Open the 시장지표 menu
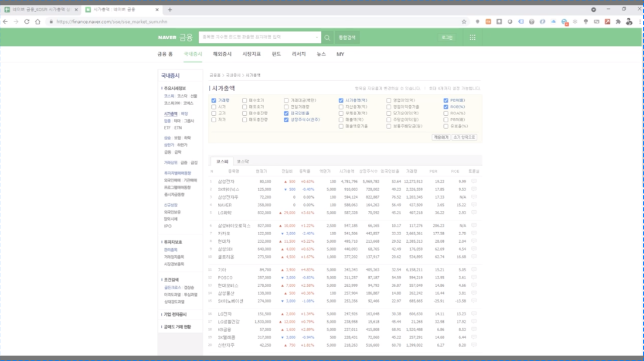 coord(251,54)
